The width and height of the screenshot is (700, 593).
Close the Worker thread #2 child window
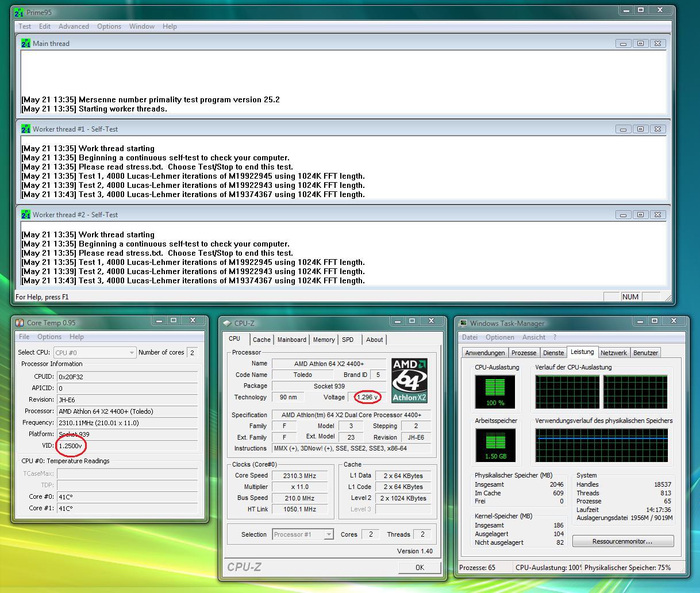pos(658,214)
